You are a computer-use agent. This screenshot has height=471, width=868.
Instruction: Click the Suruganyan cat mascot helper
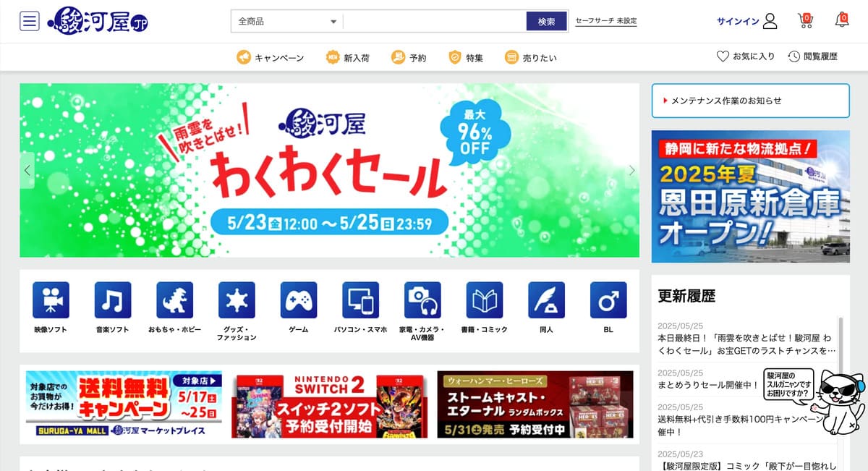[x=839, y=402]
